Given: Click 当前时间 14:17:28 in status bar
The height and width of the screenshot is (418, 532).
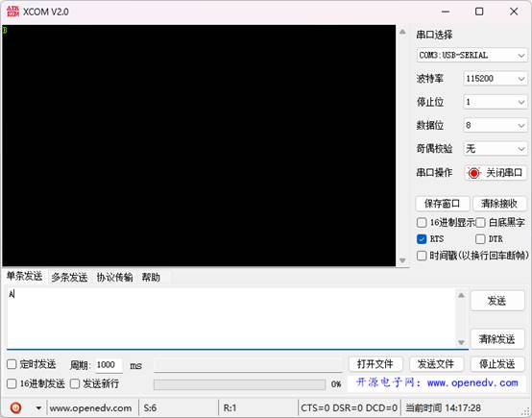Looking at the screenshot, I should 443,407.
